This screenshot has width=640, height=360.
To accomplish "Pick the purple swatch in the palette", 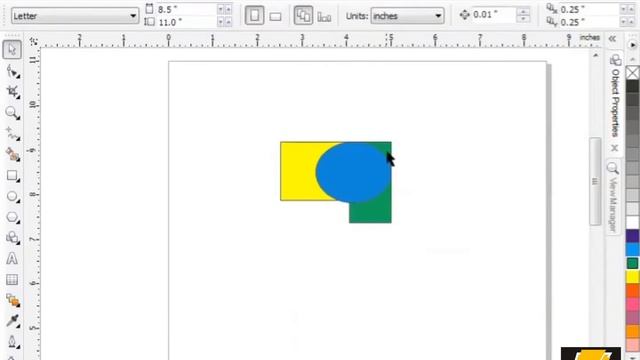I will point(632,236).
